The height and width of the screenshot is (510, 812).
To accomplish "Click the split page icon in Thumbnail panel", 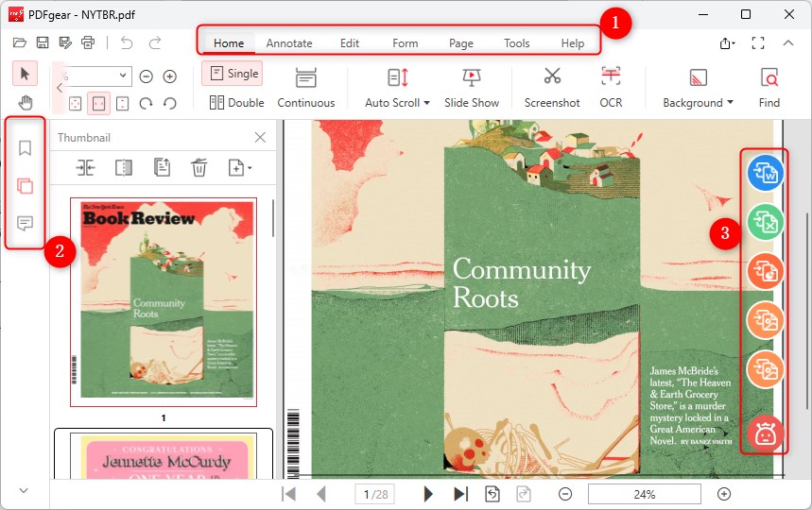I will pyautogui.click(x=123, y=167).
